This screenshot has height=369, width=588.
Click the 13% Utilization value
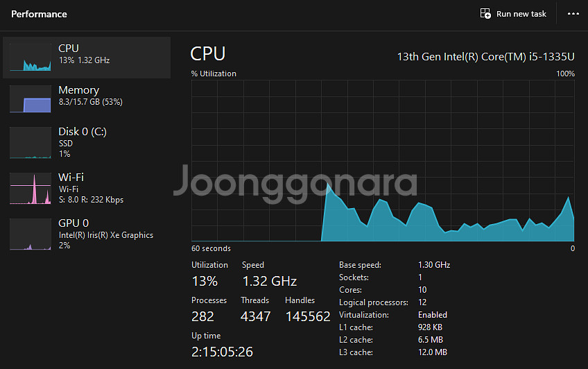(205, 281)
